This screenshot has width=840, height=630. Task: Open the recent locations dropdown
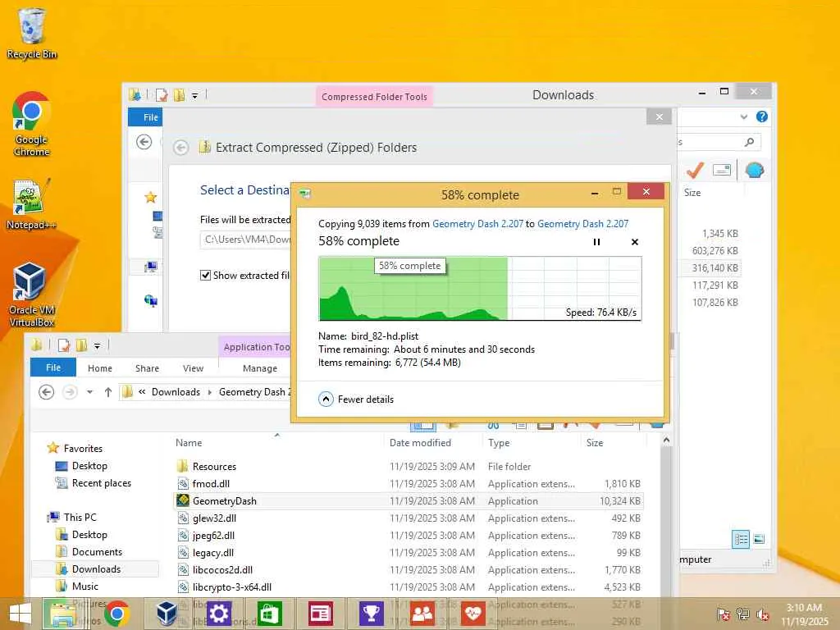click(90, 392)
